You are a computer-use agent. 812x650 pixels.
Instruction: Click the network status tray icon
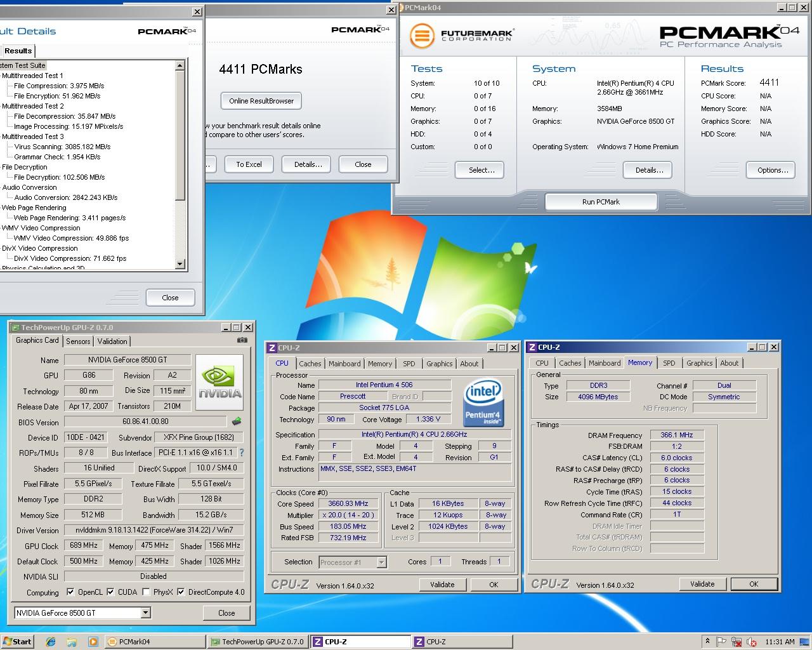click(x=737, y=642)
